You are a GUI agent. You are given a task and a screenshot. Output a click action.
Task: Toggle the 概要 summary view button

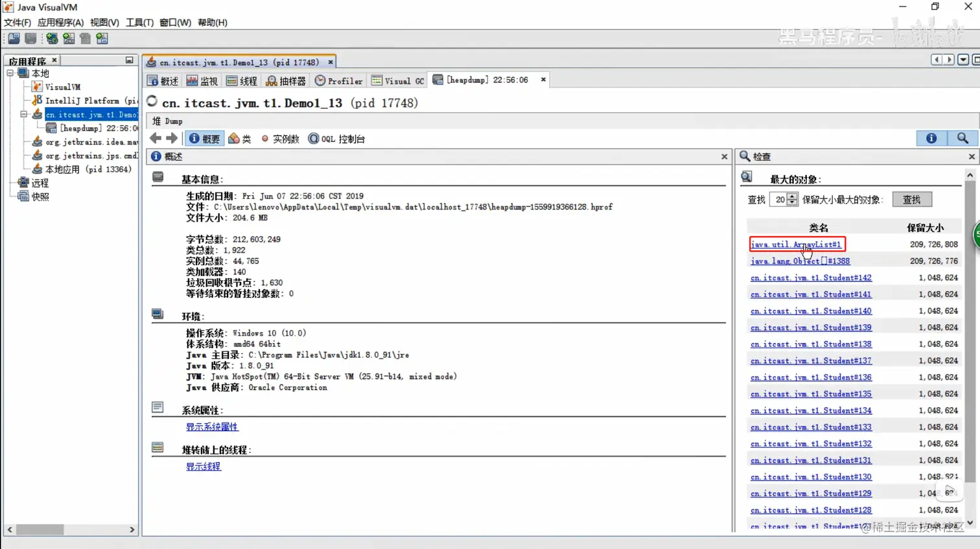(205, 139)
